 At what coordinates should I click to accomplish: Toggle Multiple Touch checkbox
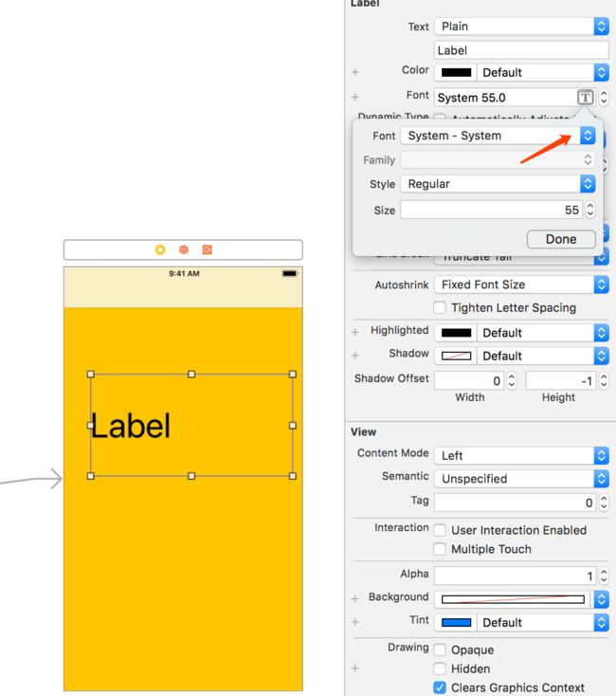coord(440,549)
